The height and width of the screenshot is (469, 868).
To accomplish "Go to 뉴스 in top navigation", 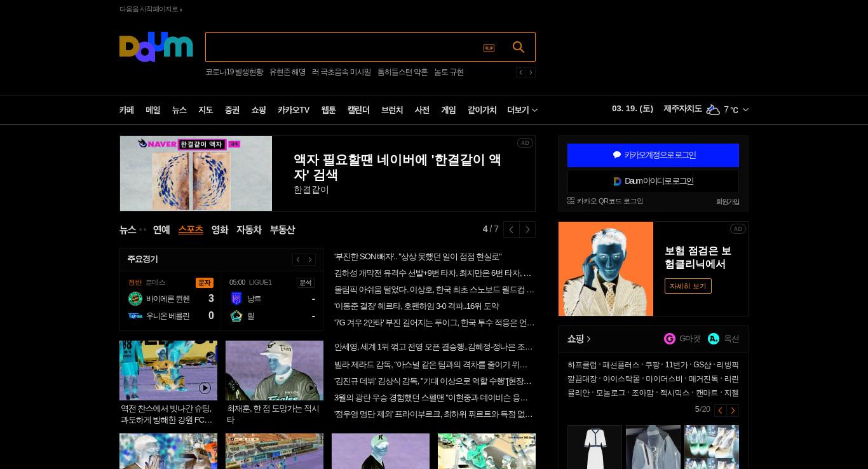I will click(x=179, y=110).
